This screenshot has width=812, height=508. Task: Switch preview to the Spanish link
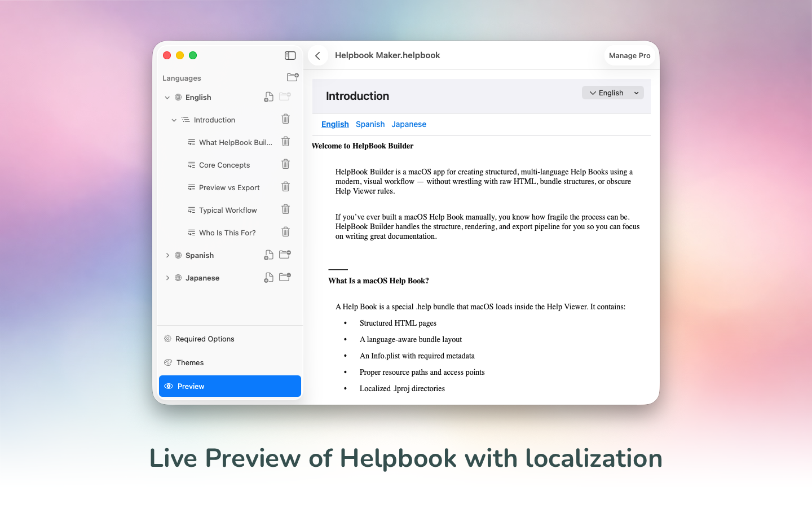pyautogui.click(x=370, y=124)
